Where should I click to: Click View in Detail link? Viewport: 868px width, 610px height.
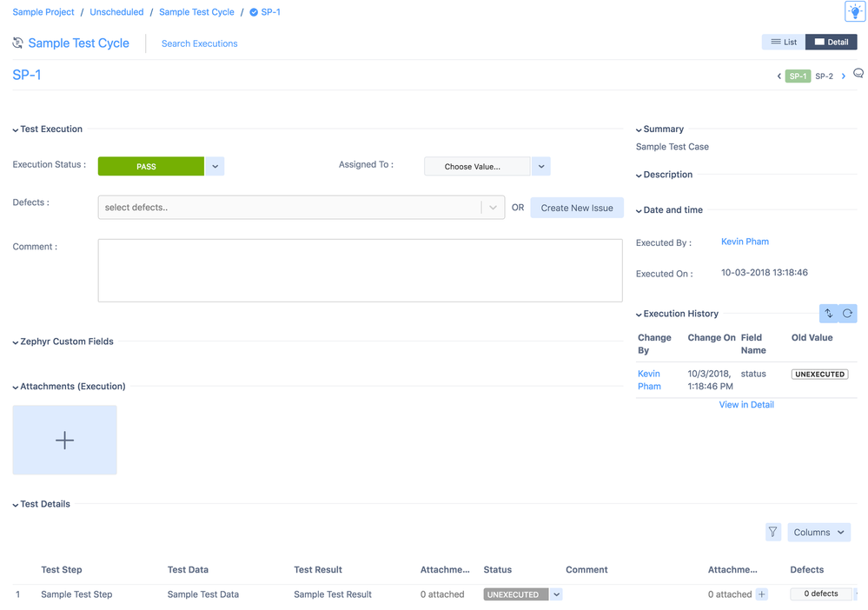tap(746, 405)
